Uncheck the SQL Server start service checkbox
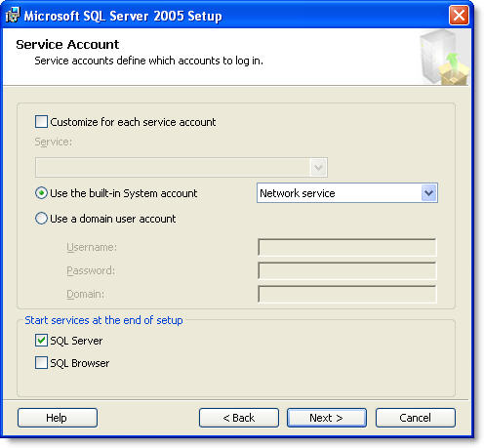 click(x=41, y=341)
